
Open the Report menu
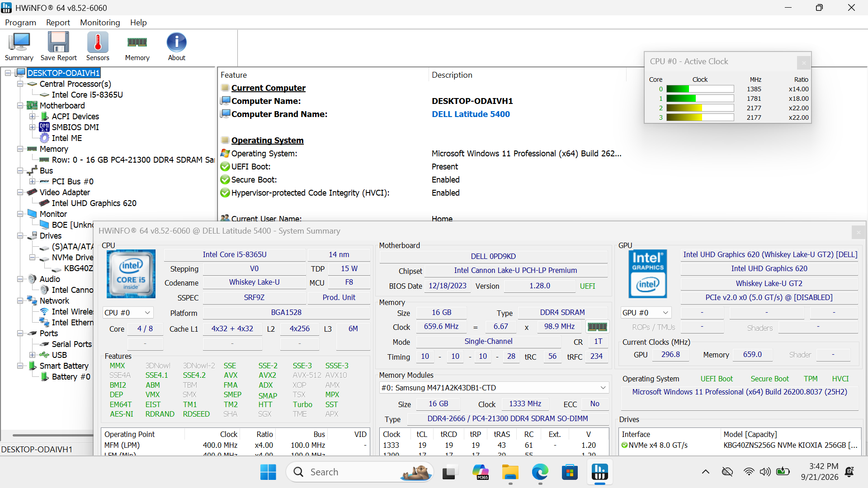click(x=58, y=23)
